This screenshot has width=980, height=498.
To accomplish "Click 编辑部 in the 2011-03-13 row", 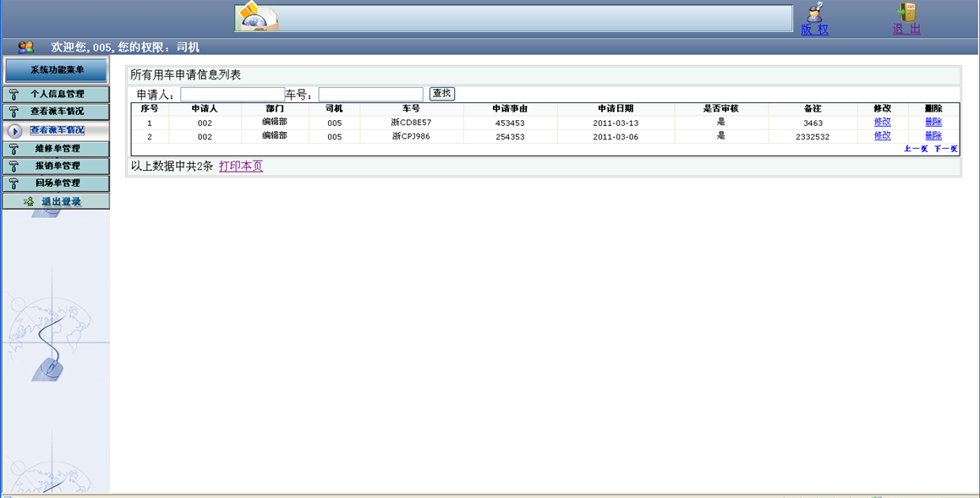I will (274, 122).
